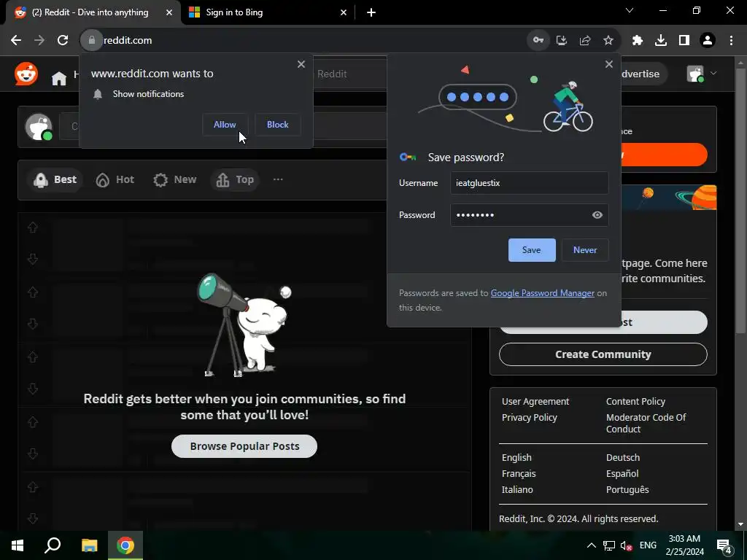Click the Username field in save dialog

(x=530, y=183)
